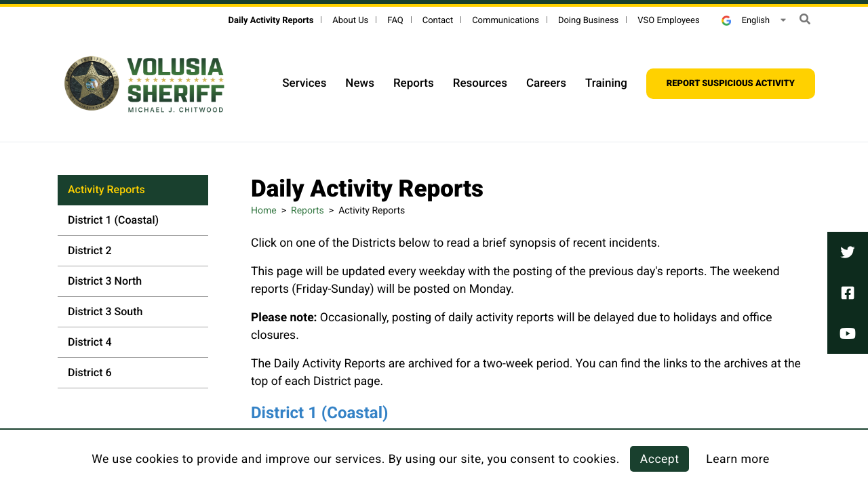The image size is (868, 488).
Task: Select Activity Reports sidebar heading
Action: (133, 190)
